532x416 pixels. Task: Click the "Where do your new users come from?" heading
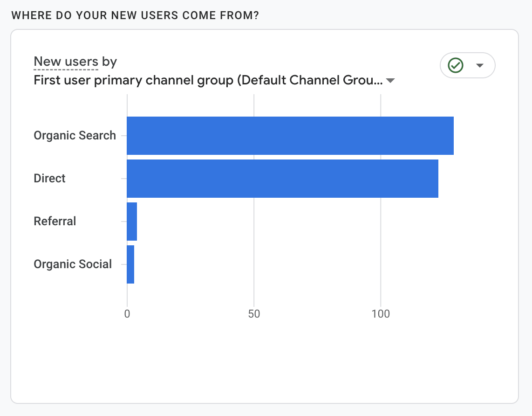pos(135,15)
